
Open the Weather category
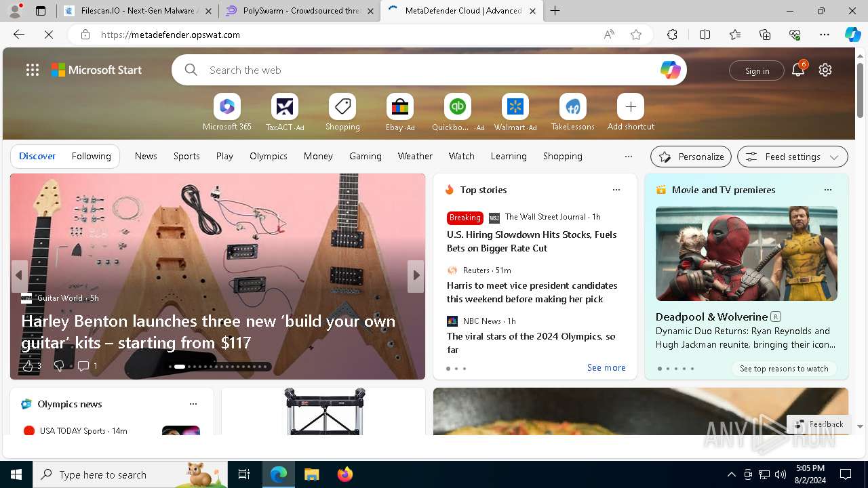(x=415, y=156)
